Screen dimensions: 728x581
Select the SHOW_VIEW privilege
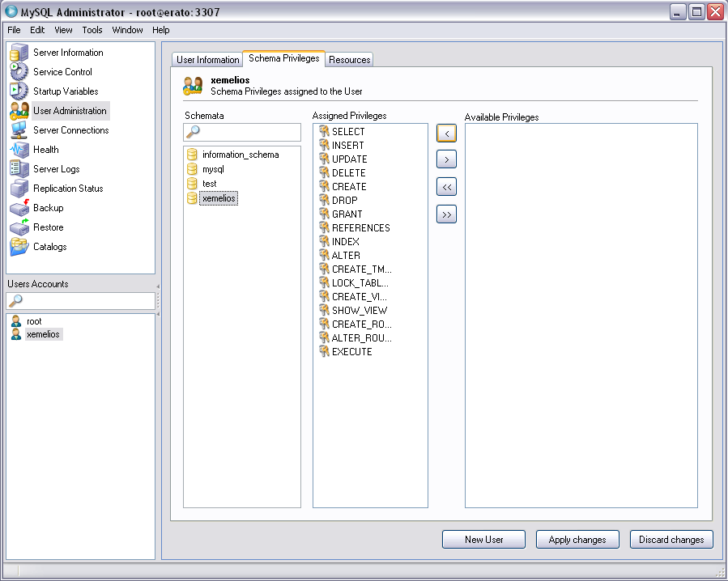[360, 311]
